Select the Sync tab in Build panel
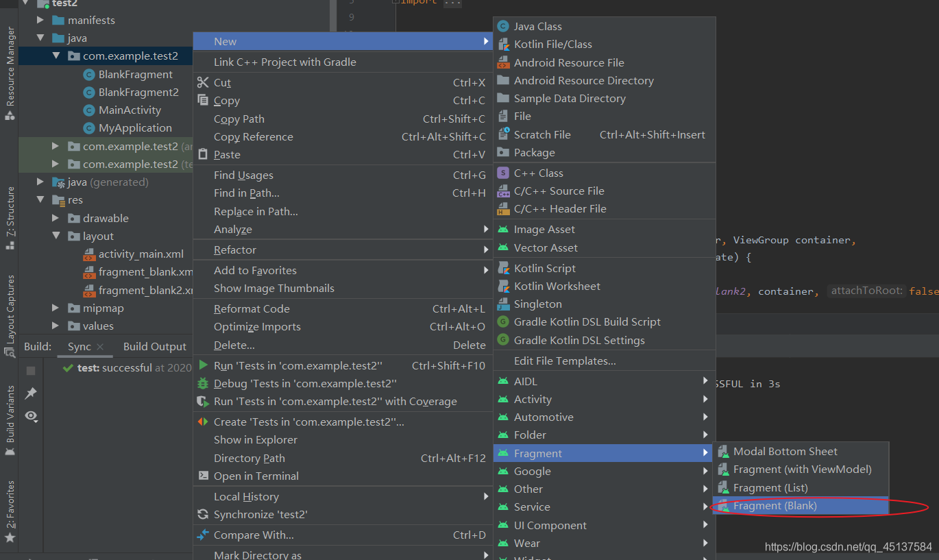The height and width of the screenshot is (560, 939). click(x=80, y=347)
